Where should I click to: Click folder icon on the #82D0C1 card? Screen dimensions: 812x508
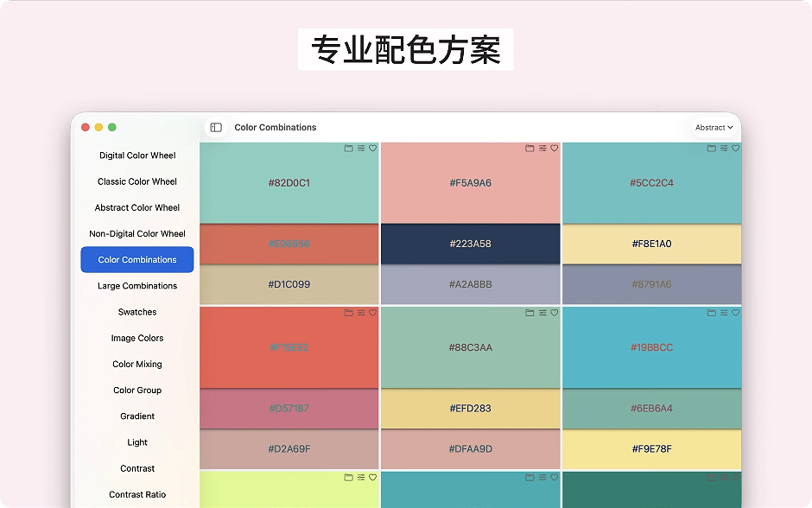pyautogui.click(x=349, y=149)
